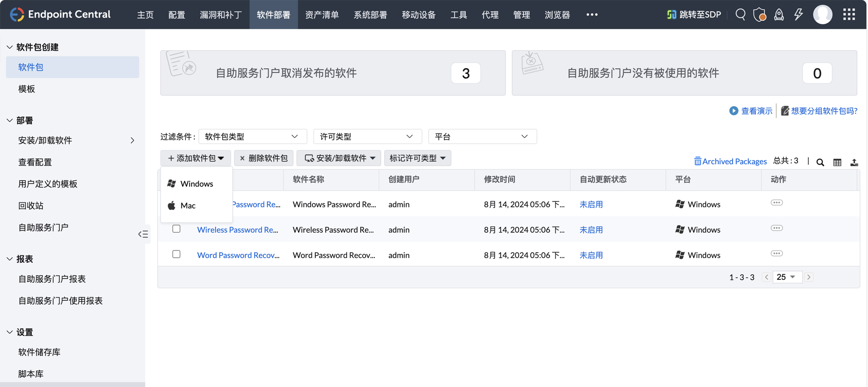The image size is (868, 387).
Task: Switch to the 资产清单 tab
Action: click(322, 15)
